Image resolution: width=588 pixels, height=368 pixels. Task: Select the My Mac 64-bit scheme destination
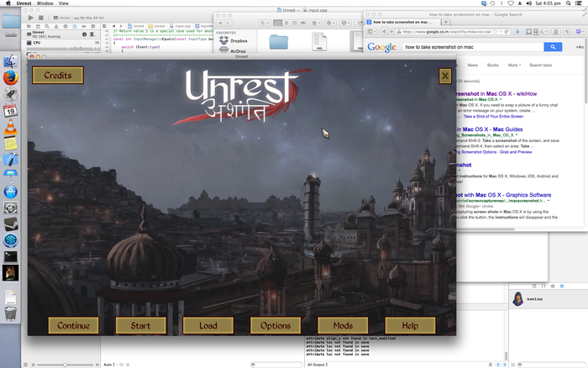click(x=89, y=18)
